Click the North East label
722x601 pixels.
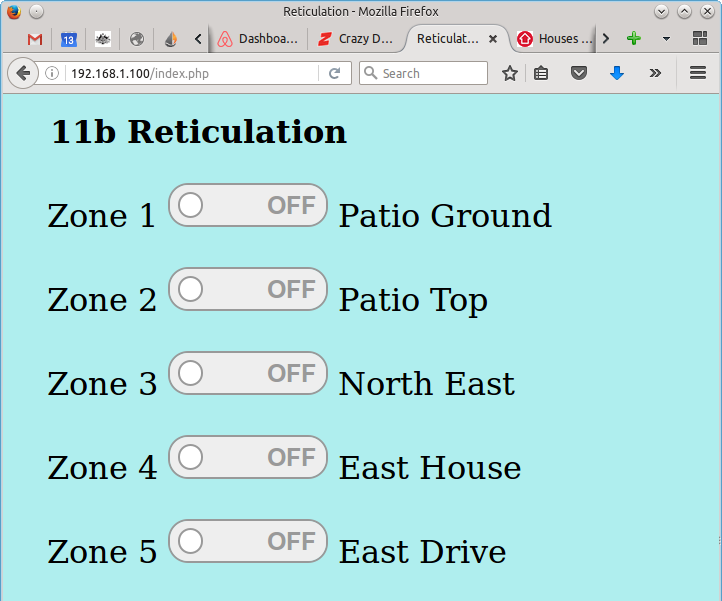click(427, 384)
